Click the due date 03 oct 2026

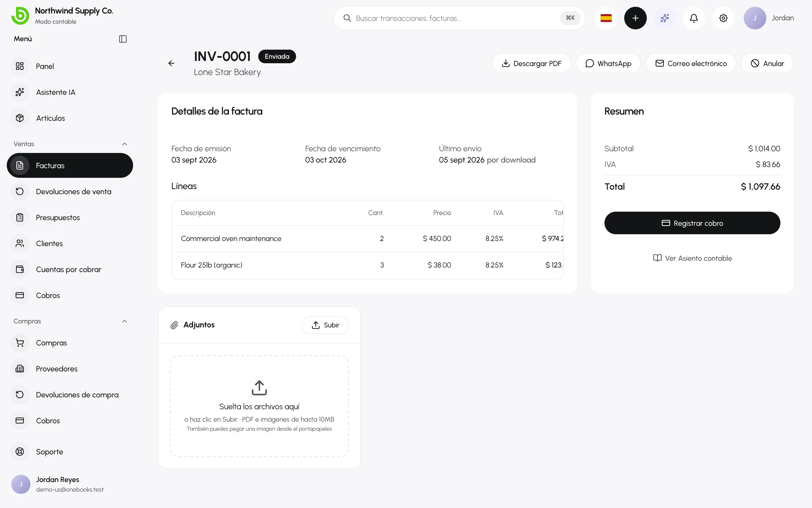(x=325, y=160)
